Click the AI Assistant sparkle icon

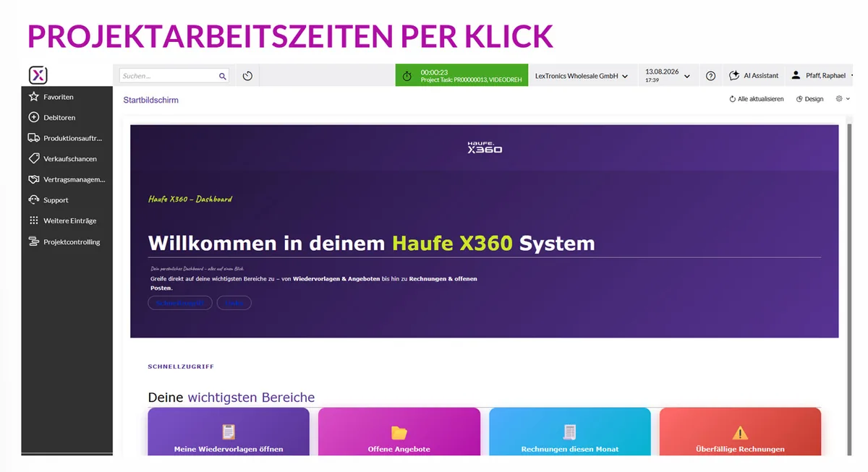(x=734, y=76)
